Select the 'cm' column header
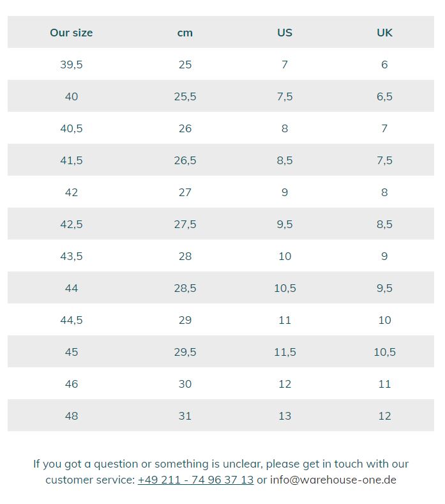 (185, 33)
